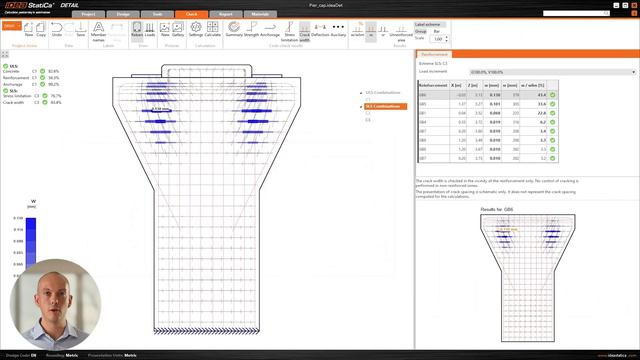
Task: Click the Stress limitation result row, 76.7%
Action: pos(32,96)
